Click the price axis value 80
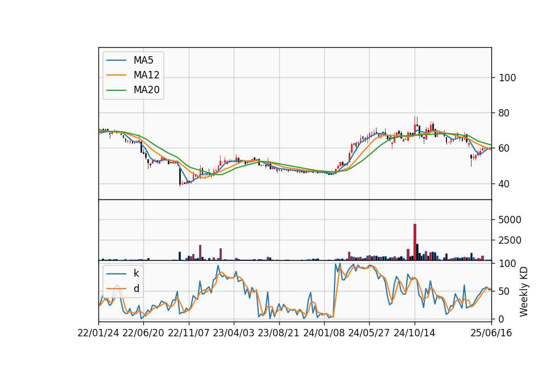The height and width of the screenshot is (392, 546). pos(504,113)
